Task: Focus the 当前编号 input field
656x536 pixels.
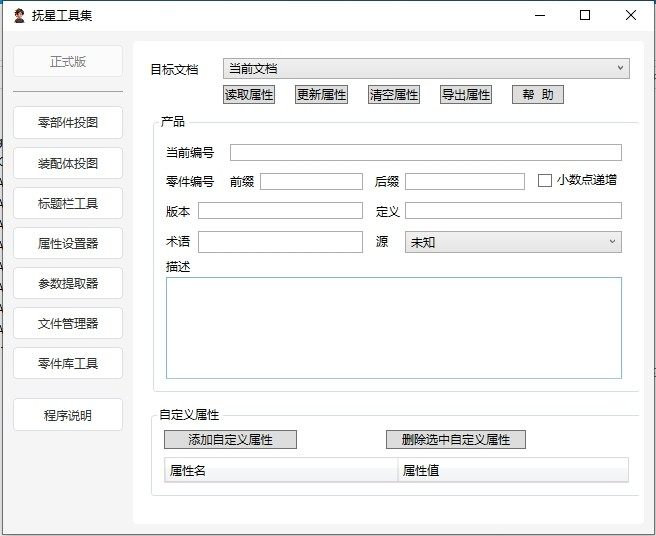Action: (426, 152)
